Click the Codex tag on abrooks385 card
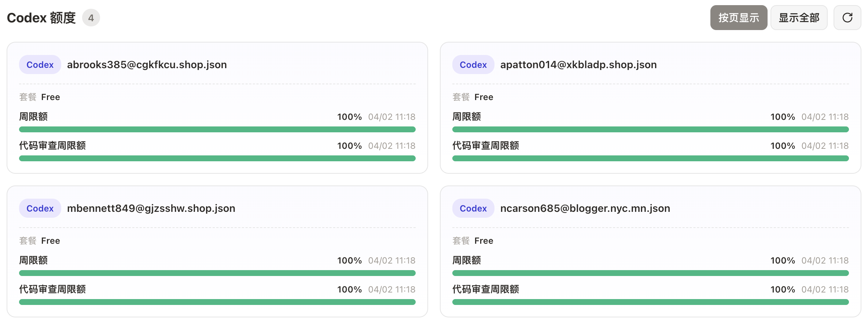This screenshot has width=868, height=324. [x=40, y=65]
